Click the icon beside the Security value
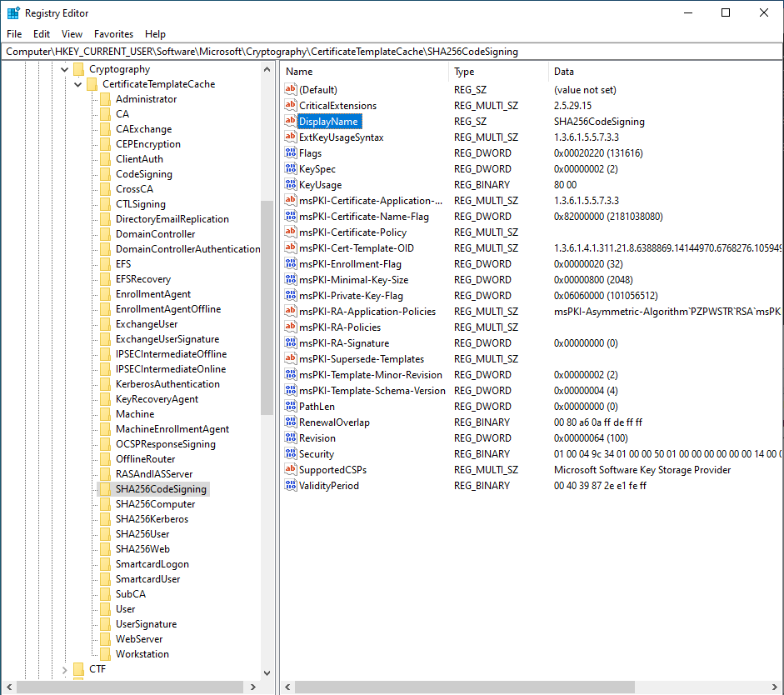Viewport: 784px width, 695px height. [291, 454]
